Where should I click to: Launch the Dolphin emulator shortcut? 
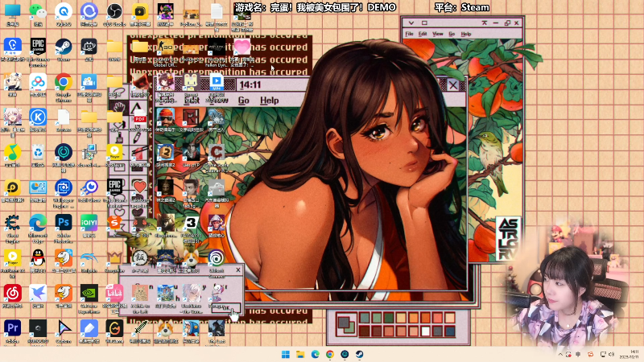[89, 258]
